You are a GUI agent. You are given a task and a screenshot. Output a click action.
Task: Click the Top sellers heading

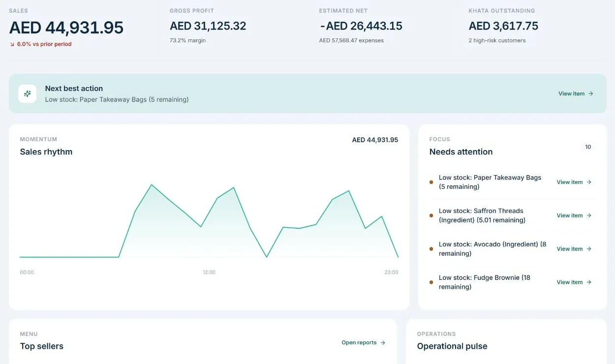coord(42,346)
